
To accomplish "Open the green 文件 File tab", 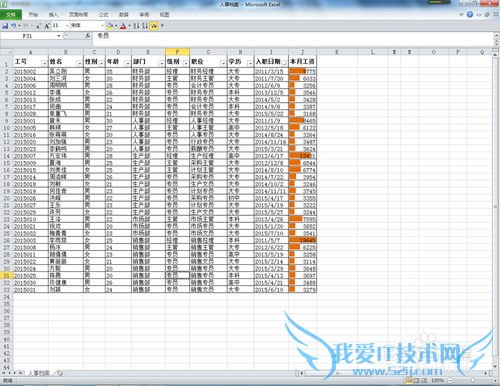I will tap(11, 15).
